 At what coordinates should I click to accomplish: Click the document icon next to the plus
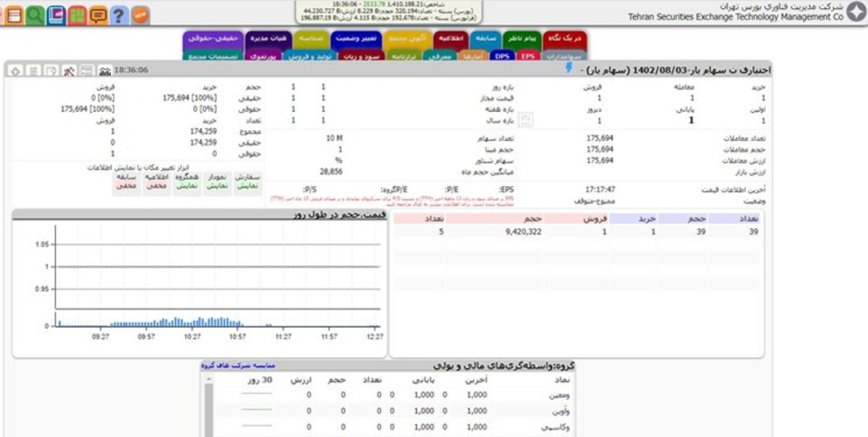pyautogui.click(x=33, y=70)
